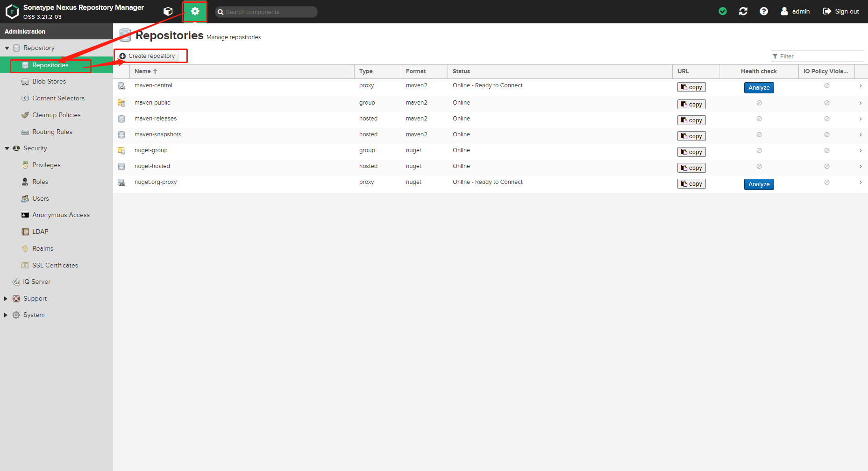Image resolution: width=868 pixels, height=471 pixels.
Task: Copy URL of nuget-group repository
Action: [691, 152]
